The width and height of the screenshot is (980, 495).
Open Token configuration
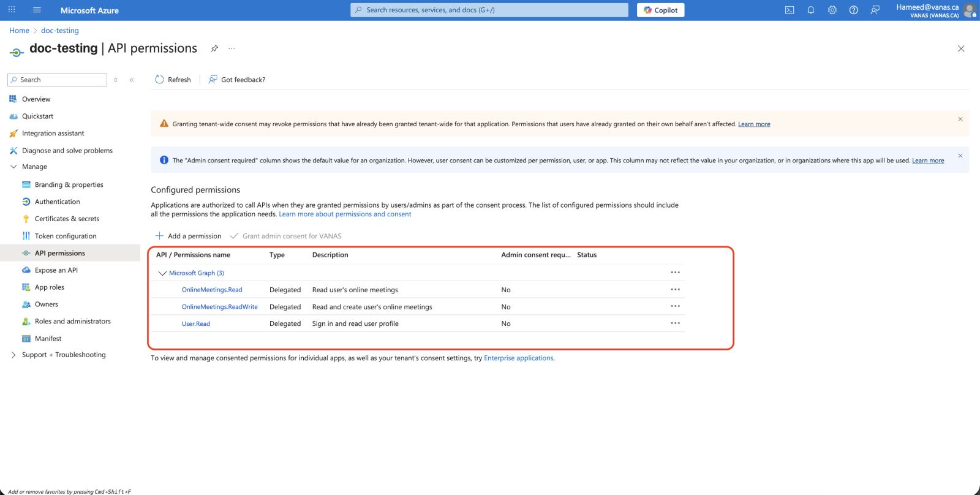[66, 236]
